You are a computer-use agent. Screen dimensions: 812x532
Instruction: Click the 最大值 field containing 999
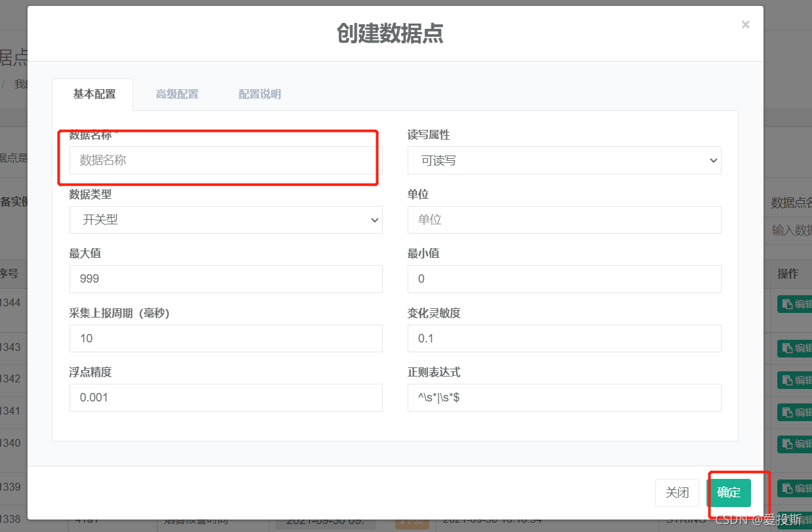tap(225, 279)
